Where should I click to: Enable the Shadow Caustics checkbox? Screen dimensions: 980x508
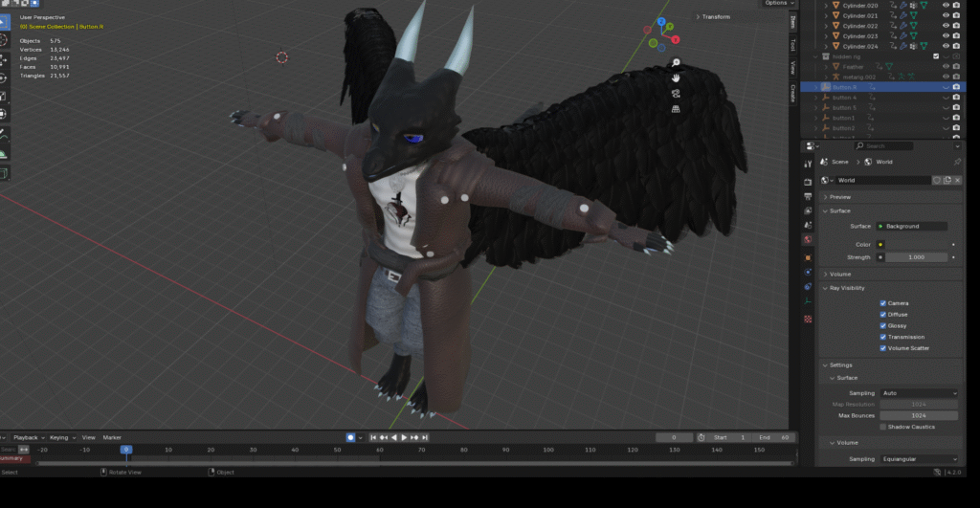[882, 427]
